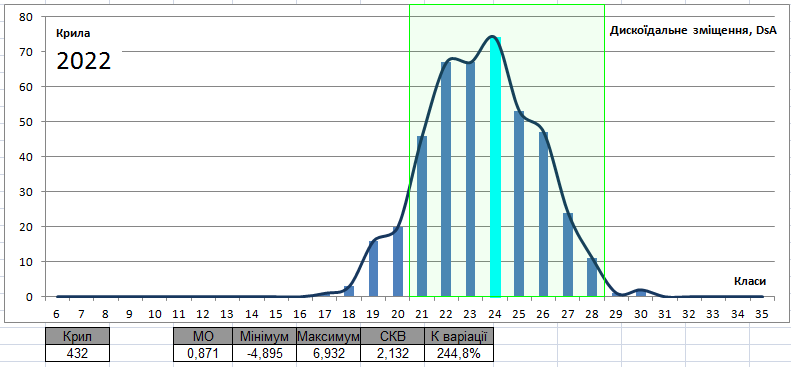This screenshot has width=791, height=367.
Task: Select cell with value 432
Action: (77, 353)
